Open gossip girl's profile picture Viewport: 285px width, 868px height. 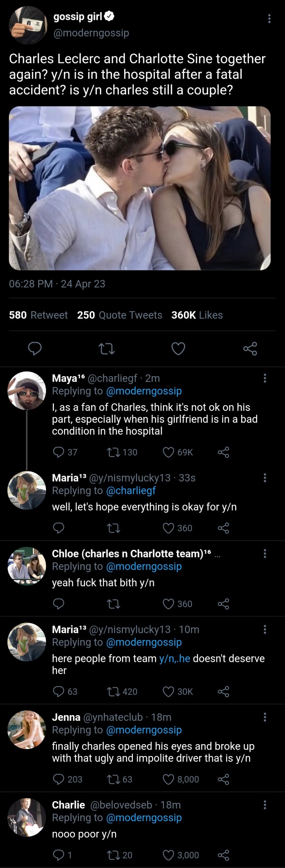tap(28, 25)
